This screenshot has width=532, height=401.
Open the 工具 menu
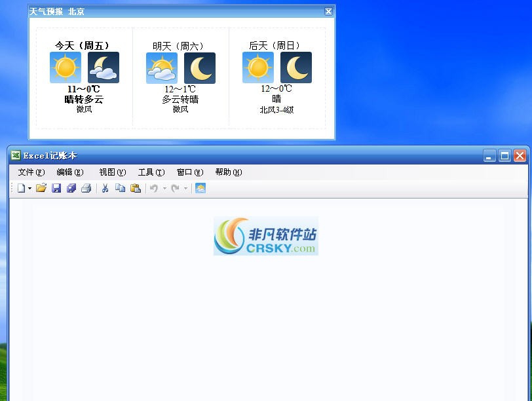(151, 172)
